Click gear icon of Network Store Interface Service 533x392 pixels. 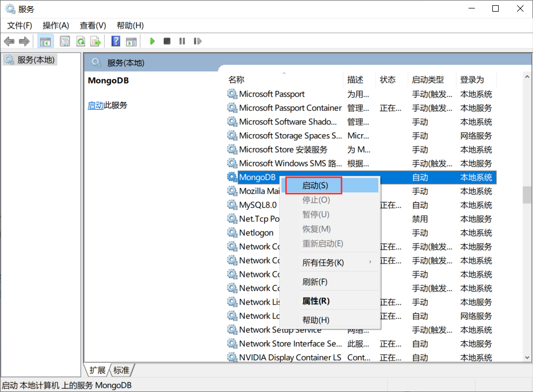pos(232,344)
